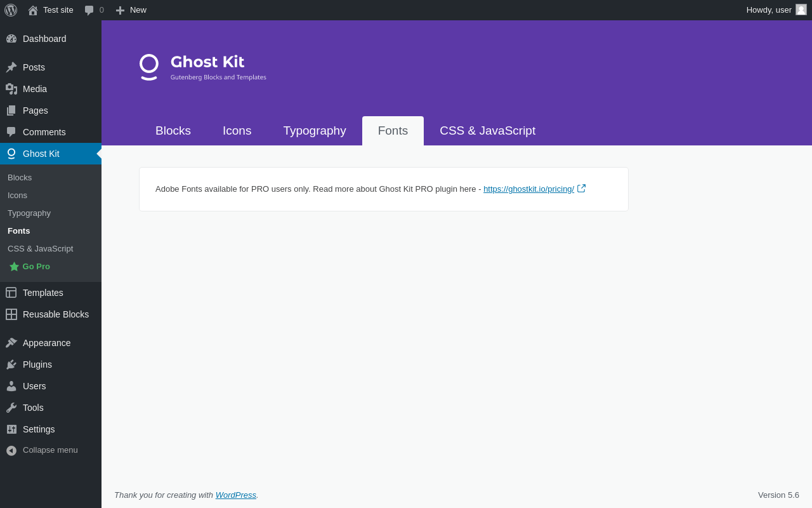Screen dimensions: 812x508
Task: Click the WordPress logo icon
Action: [11, 10]
